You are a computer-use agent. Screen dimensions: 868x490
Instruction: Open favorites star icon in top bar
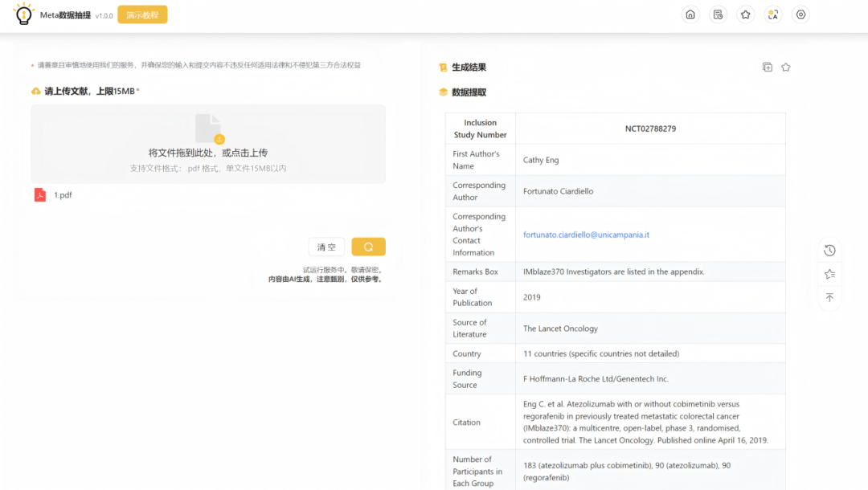click(746, 14)
